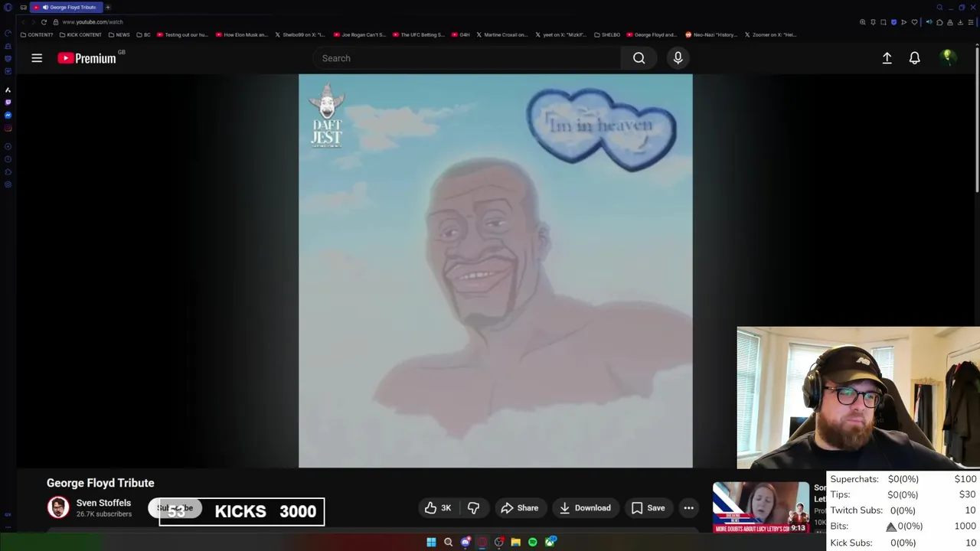Open 'Testing out our hu...' bookmark
The height and width of the screenshot is (551, 980).
pyautogui.click(x=183, y=34)
